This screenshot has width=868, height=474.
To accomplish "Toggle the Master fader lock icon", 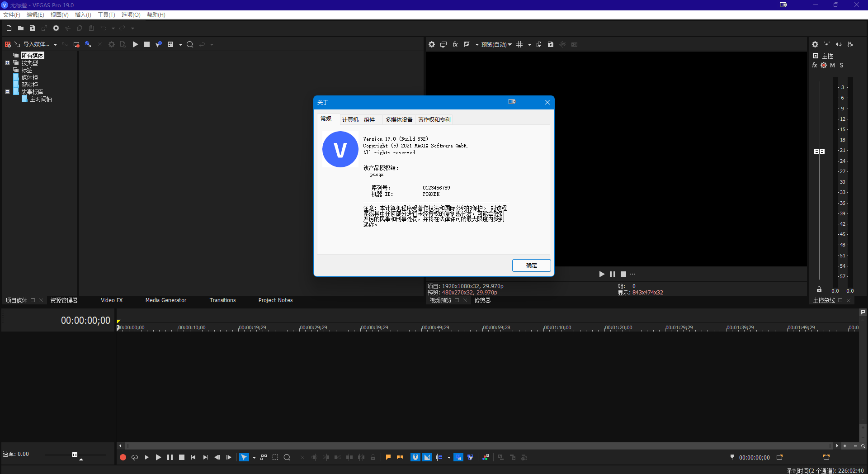I will click(x=819, y=289).
